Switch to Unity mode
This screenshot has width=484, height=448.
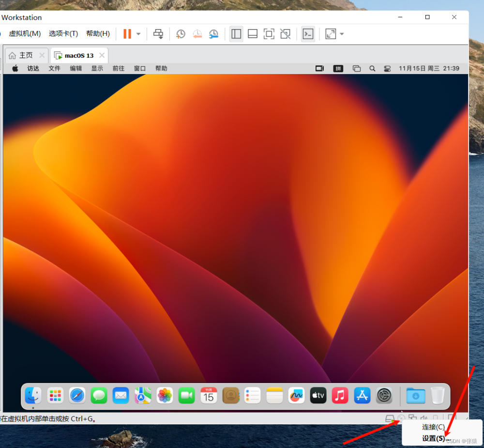[285, 34]
